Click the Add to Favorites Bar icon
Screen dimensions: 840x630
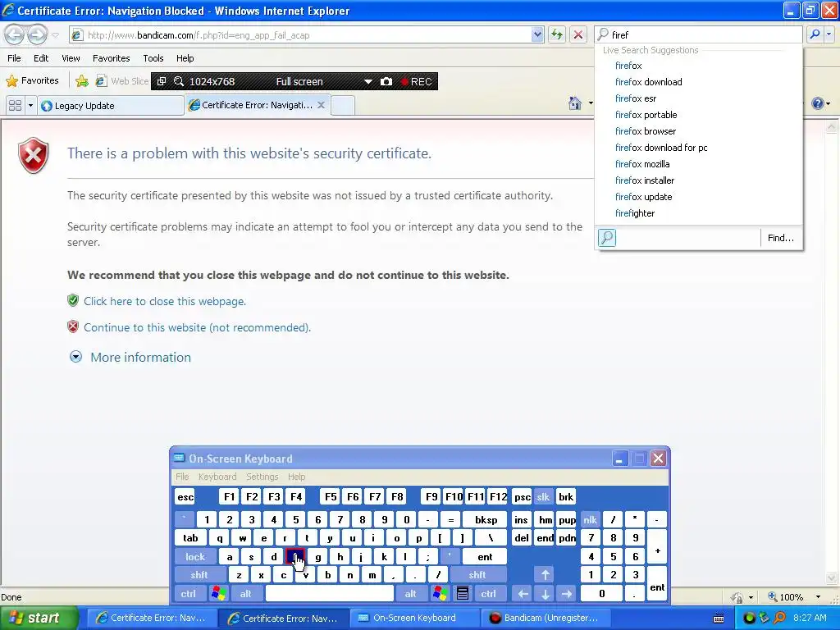tap(82, 81)
